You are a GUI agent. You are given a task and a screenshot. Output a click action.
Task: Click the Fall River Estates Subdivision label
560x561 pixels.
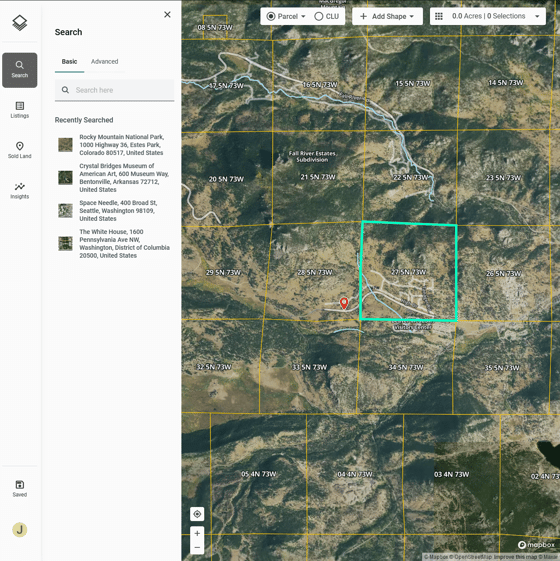(x=312, y=156)
